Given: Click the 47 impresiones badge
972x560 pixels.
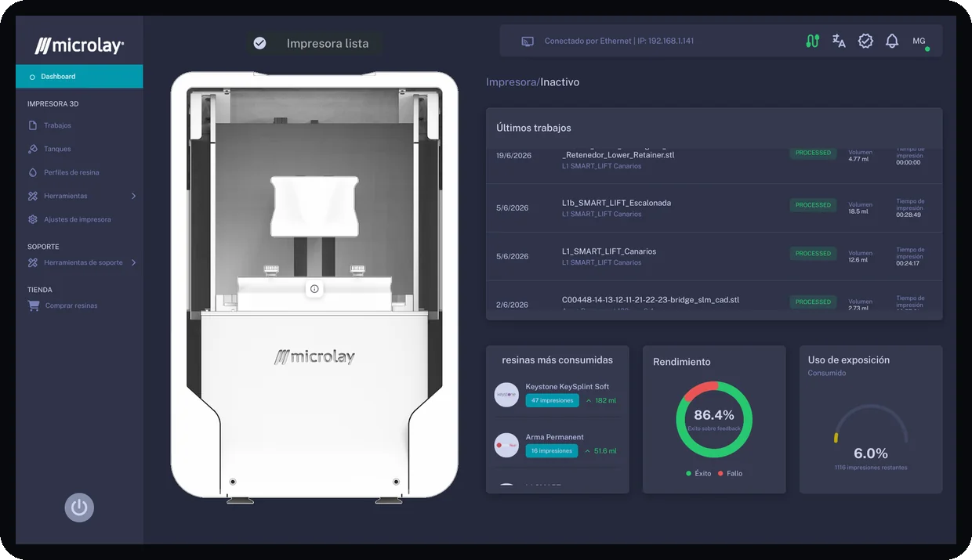Looking at the screenshot, I should pyautogui.click(x=552, y=400).
